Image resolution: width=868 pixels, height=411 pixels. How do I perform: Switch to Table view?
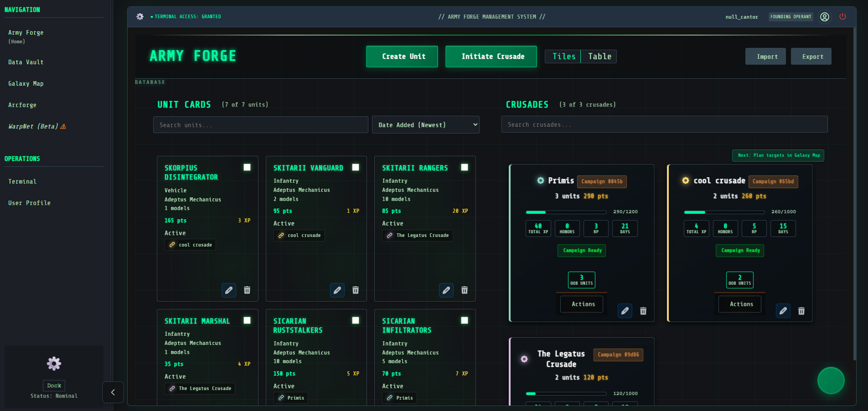pyautogui.click(x=599, y=57)
